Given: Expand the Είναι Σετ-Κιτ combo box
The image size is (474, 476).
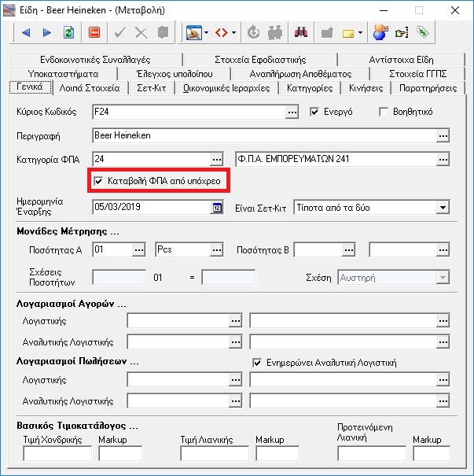Looking at the screenshot, I should [443, 208].
